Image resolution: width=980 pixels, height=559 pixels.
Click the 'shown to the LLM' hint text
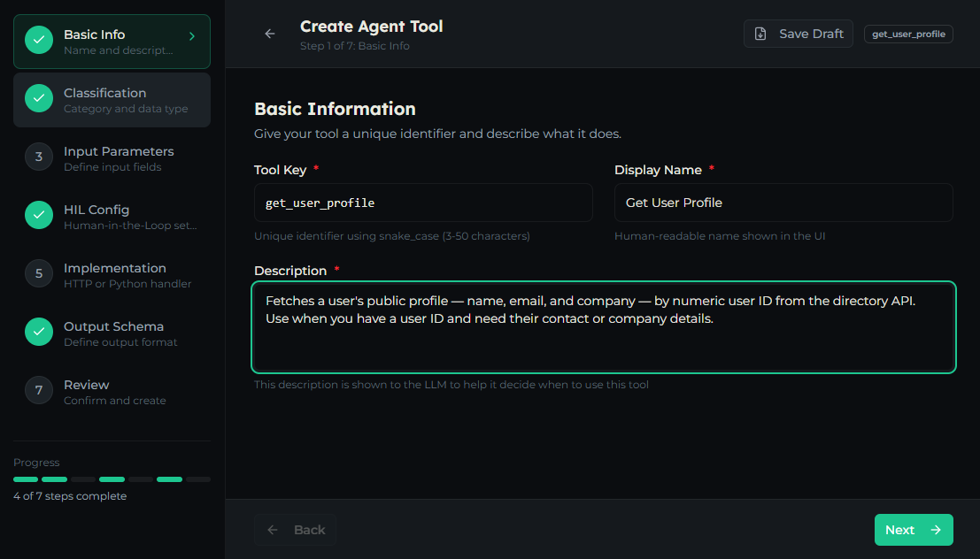coord(451,385)
